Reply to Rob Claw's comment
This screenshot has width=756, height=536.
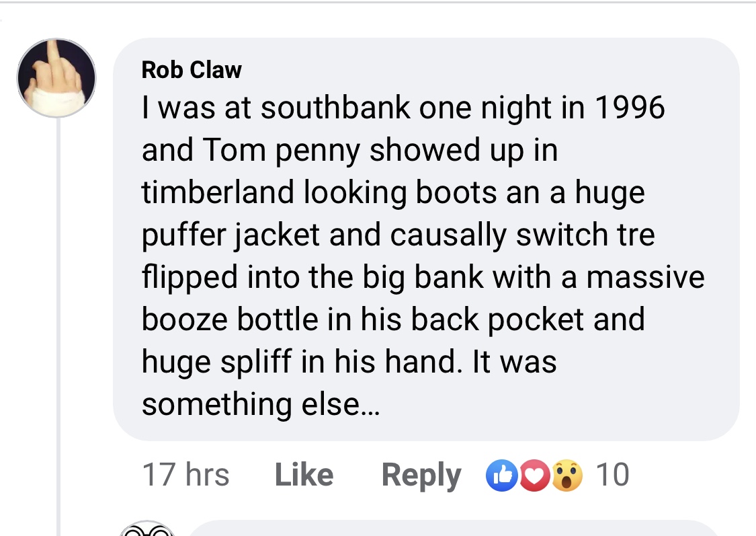pos(421,475)
